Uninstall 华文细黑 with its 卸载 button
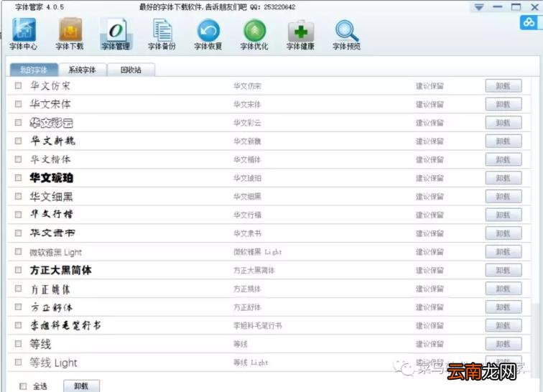 tap(503, 196)
